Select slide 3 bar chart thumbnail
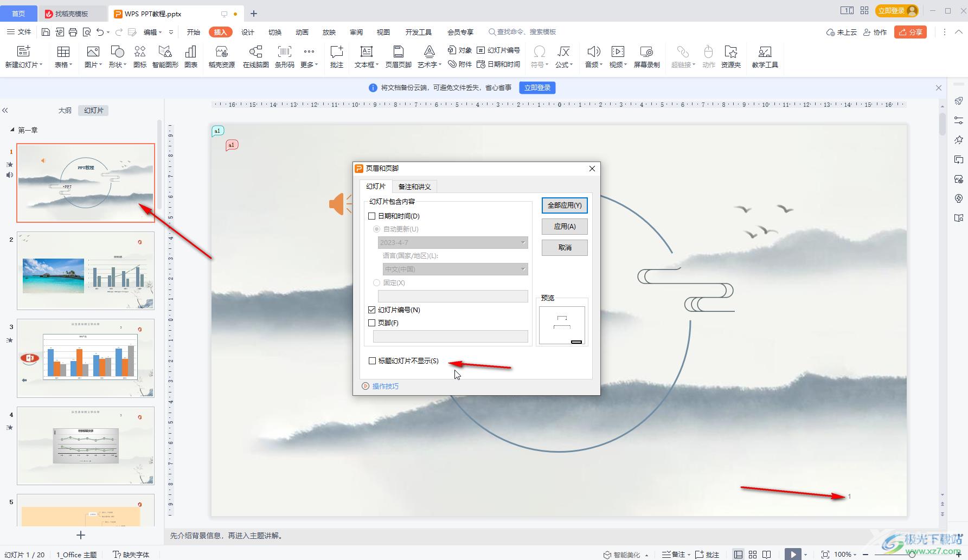The image size is (968, 560). coord(86,358)
